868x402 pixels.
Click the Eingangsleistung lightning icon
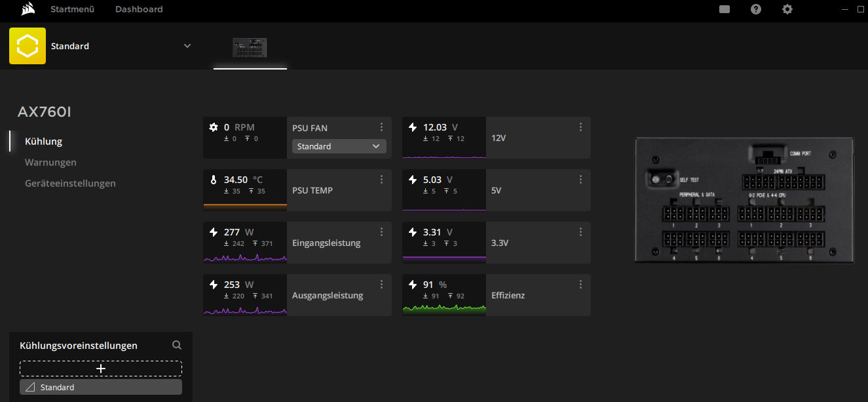(213, 232)
